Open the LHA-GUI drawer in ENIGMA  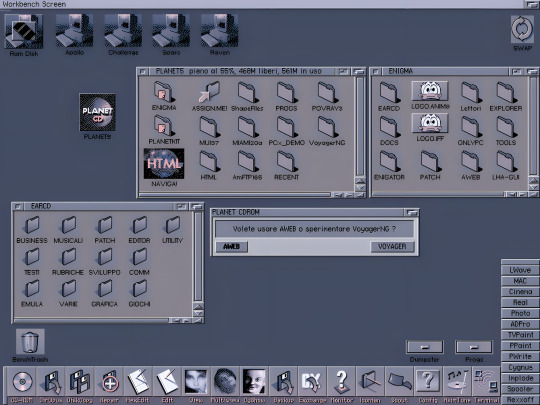point(506,161)
